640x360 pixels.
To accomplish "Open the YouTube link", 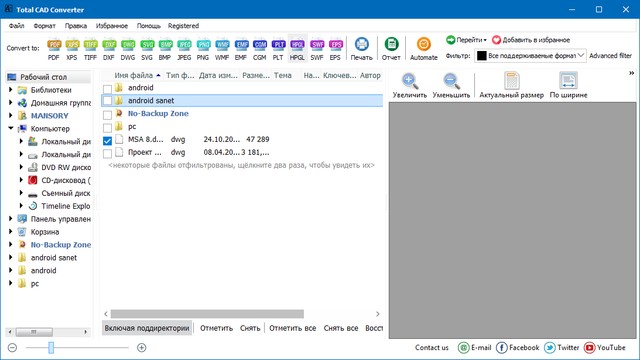I will [x=605, y=348].
